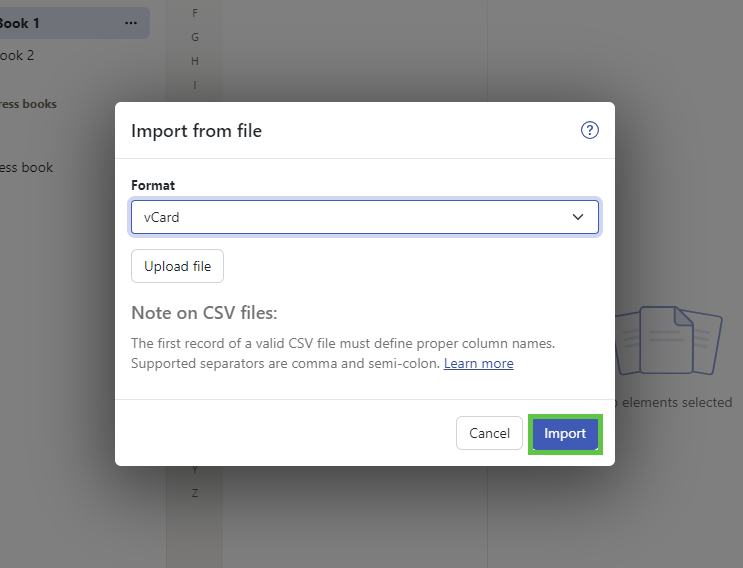Click the address books section heading
743x568 pixels.
pyautogui.click(x=28, y=104)
